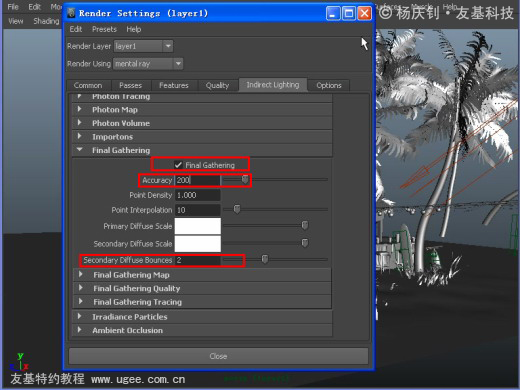Click the Accuracy slider handle
Viewport: 520px width, 390px height.
click(245, 179)
